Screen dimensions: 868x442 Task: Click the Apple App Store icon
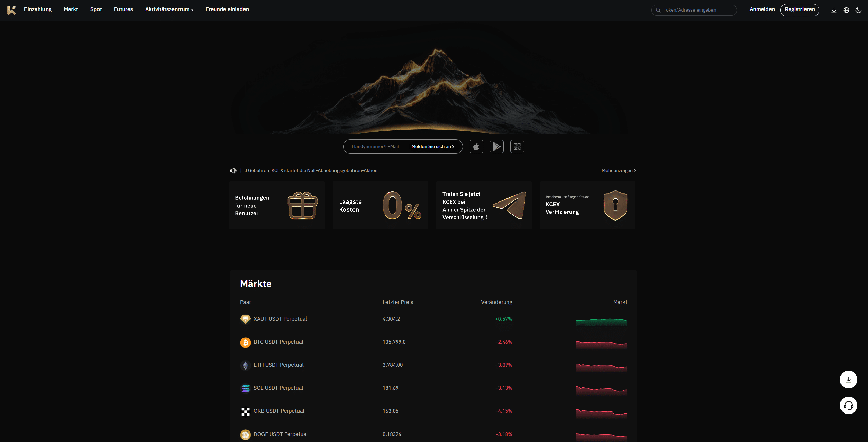pyautogui.click(x=476, y=147)
